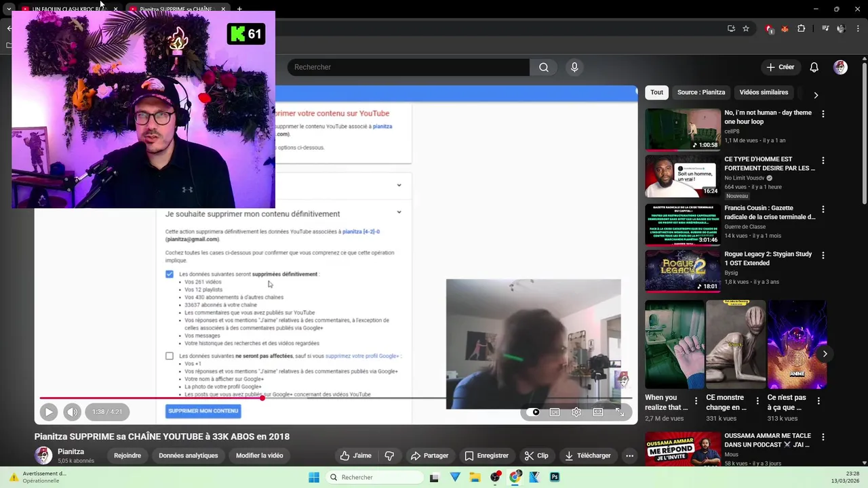Select the Tout filter chip
The width and height of the screenshot is (868, 488).
click(x=657, y=92)
